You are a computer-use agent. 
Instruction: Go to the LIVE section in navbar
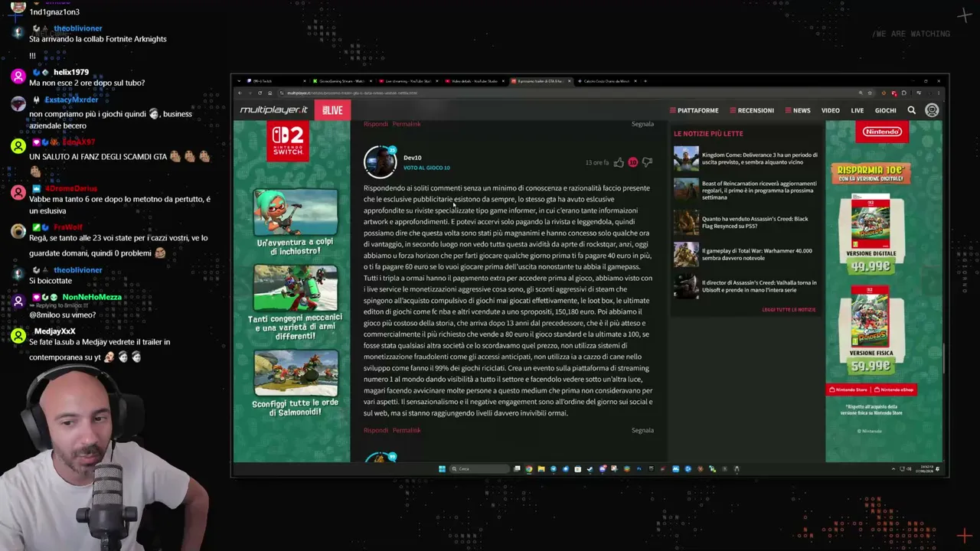(857, 110)
